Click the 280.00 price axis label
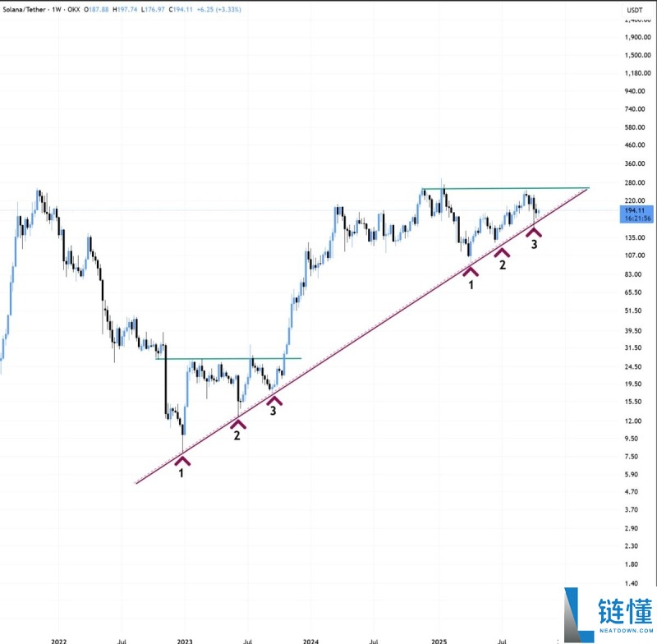The width and height of the screenshot is (657, 644). (x=635, y=182)
